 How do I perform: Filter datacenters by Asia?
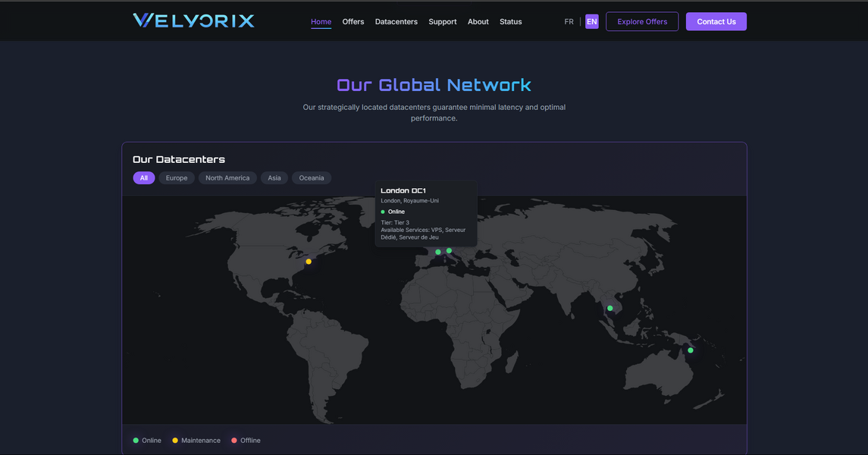(x=274, y=177)
